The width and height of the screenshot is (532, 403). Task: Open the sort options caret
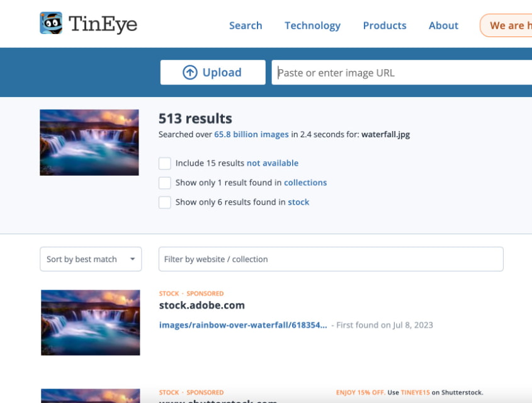point(132,259)
